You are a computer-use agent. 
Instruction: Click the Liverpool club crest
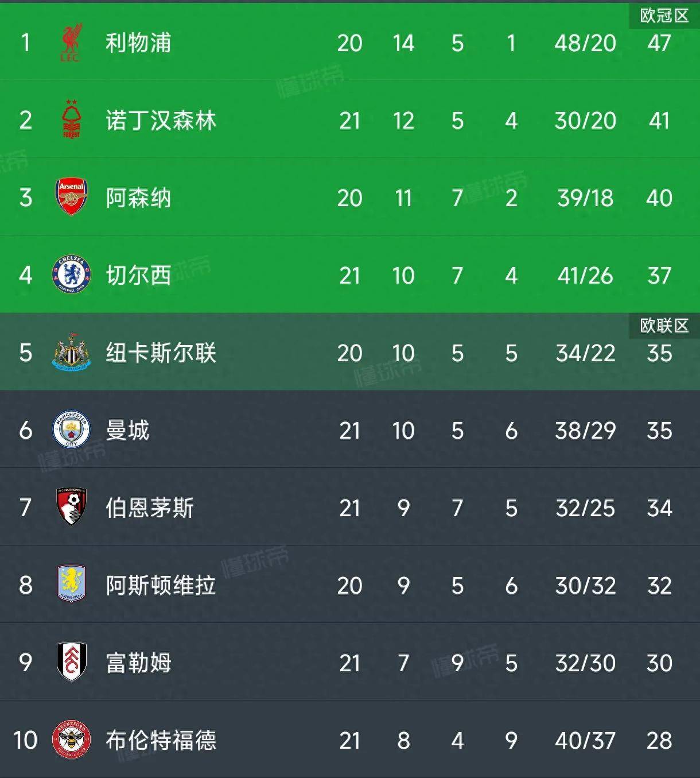(72, 43)
